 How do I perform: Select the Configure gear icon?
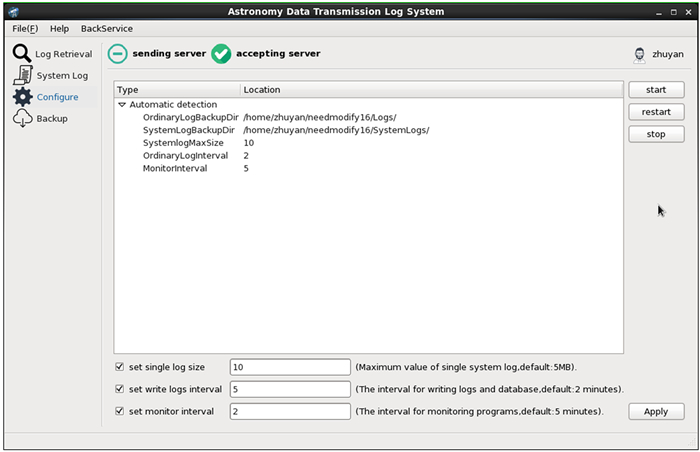click(22, 97)
